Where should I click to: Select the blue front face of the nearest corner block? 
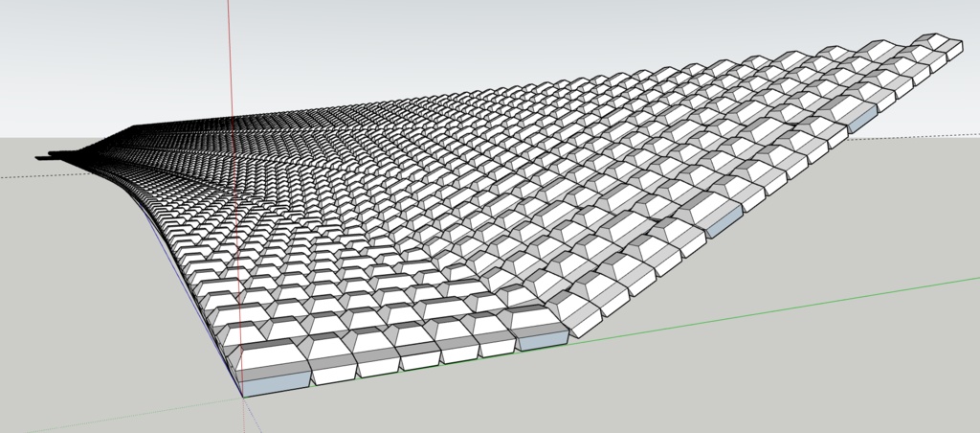tap(276, 383)
